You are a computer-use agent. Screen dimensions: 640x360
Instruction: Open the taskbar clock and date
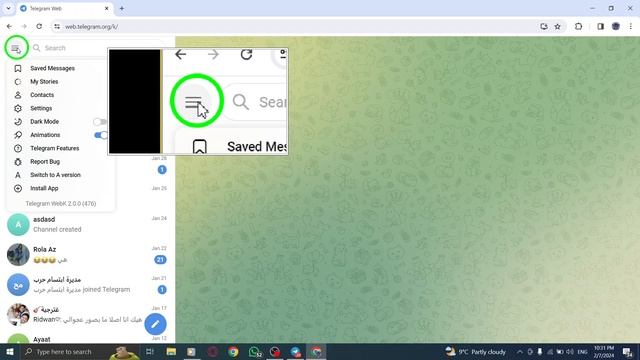(x=604, y=351)
